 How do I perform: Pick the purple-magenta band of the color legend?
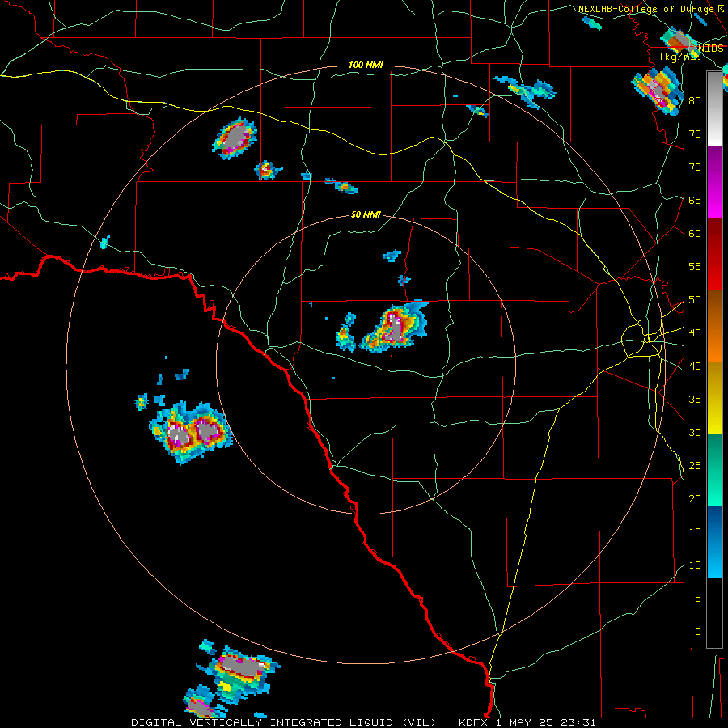tap(714, 181)
